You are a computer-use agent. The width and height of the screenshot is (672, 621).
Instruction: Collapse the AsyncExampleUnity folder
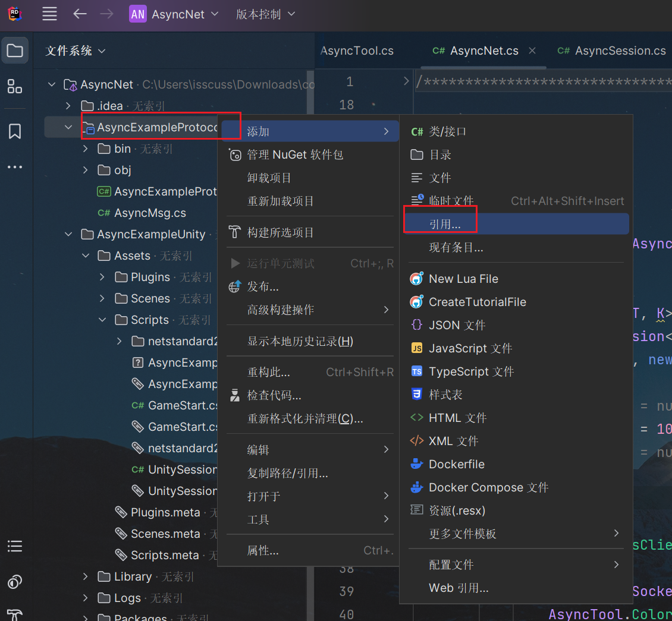point(68,234)
